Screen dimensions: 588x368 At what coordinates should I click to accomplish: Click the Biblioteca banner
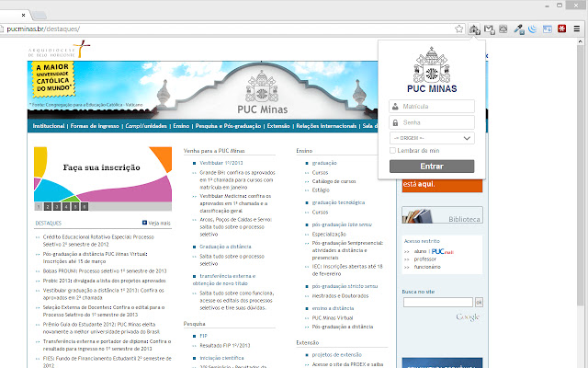(442, 215)
